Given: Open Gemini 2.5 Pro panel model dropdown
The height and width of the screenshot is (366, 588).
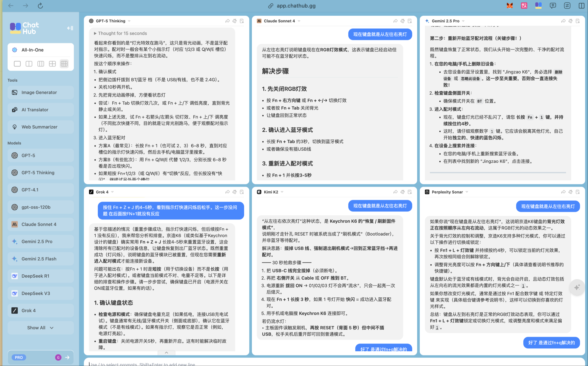Looking at the screenshot, I should [x=463, y=21].
